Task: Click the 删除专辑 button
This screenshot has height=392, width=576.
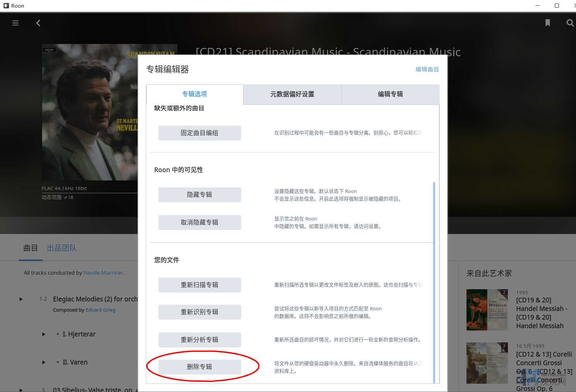Action: [199, 367]
